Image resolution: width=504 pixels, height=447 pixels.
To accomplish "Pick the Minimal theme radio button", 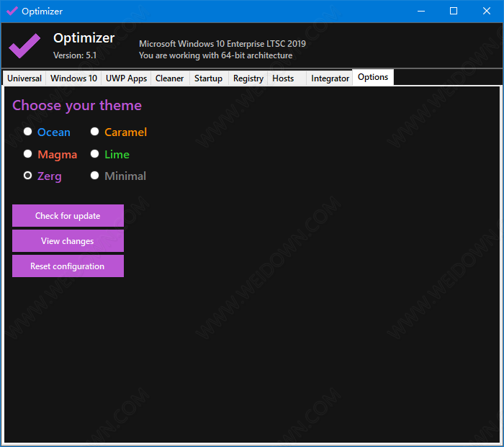I will (x=94, y=176).
